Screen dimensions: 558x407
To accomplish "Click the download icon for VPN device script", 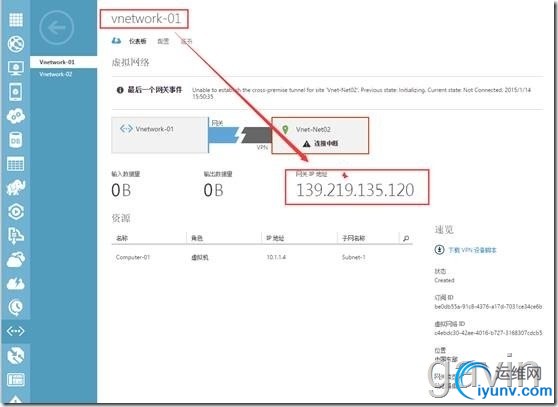I will click(439, 250).
